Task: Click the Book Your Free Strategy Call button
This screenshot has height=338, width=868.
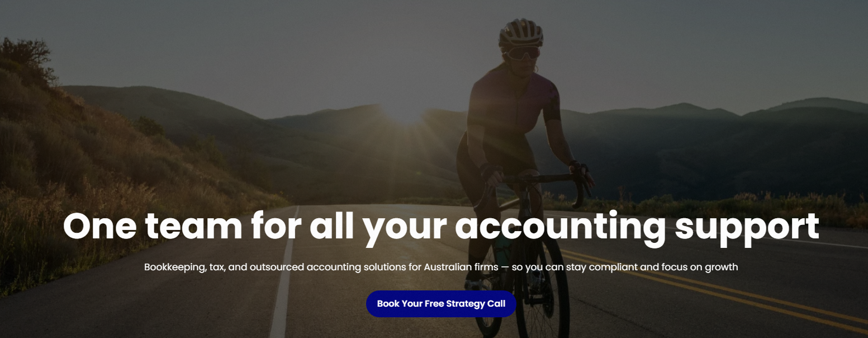Action: click(x=441, y=304)
